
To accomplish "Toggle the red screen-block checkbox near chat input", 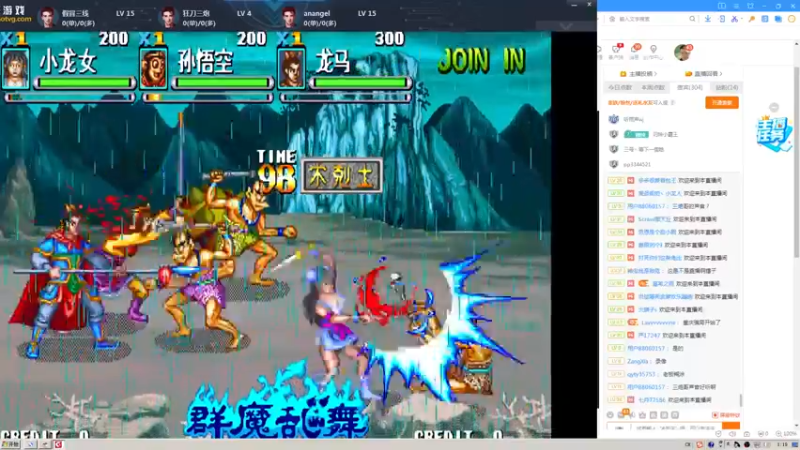I will coord(715,415).
